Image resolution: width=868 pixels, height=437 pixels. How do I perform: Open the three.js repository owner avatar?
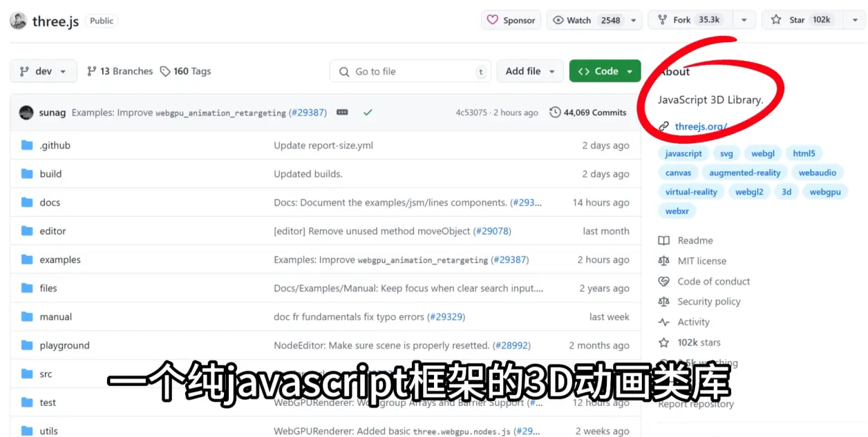click(19, 21)
